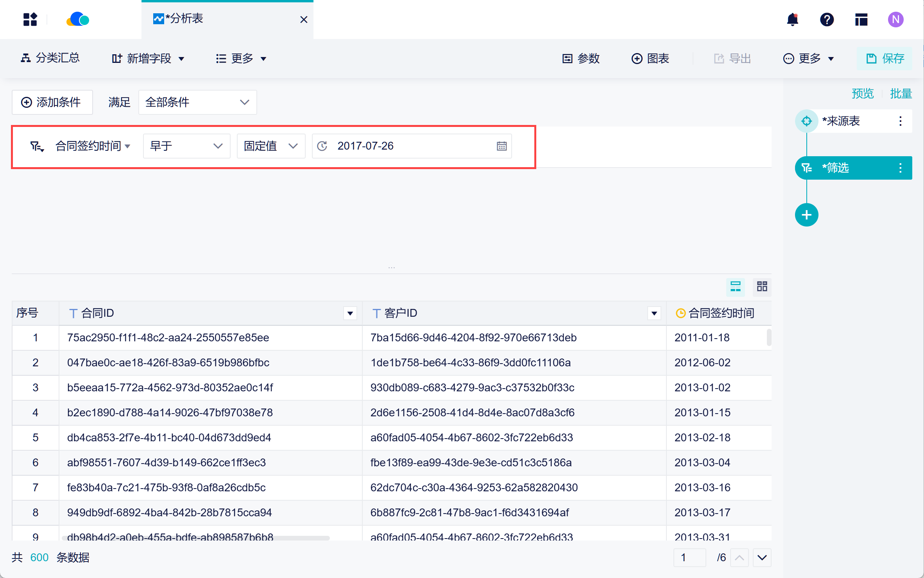Image resolution: width=924 pixels, height=578 pixels.
Task: Expand the 早于 operator dropdown
Action: coord(186,146)
